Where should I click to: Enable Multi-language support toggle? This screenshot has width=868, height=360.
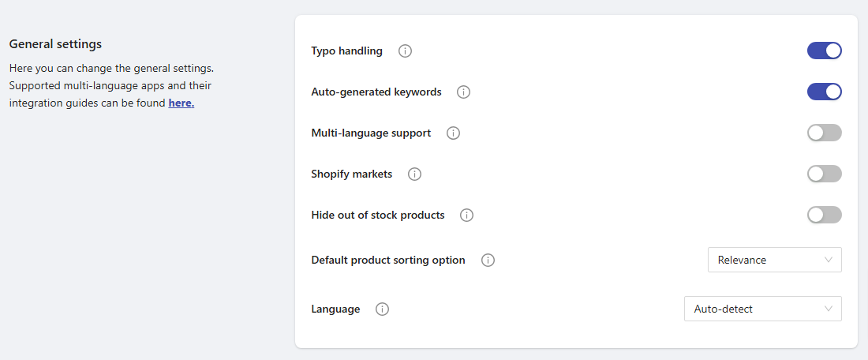click(824, 133)
